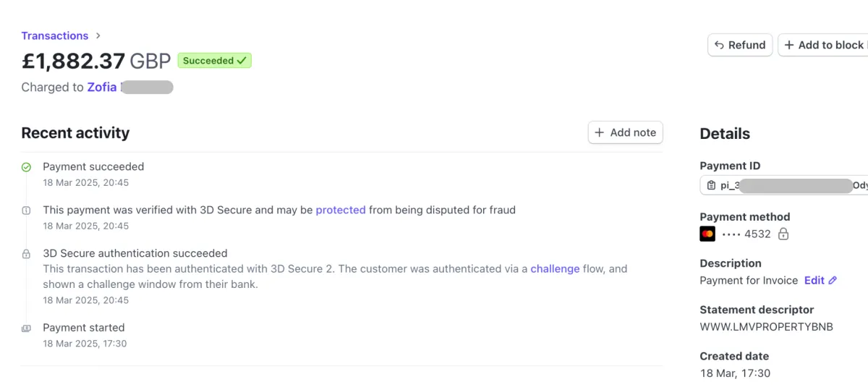Click the 3D Secure info icon
The height and width of the screenshot is (387, 868).
point(26,210)
